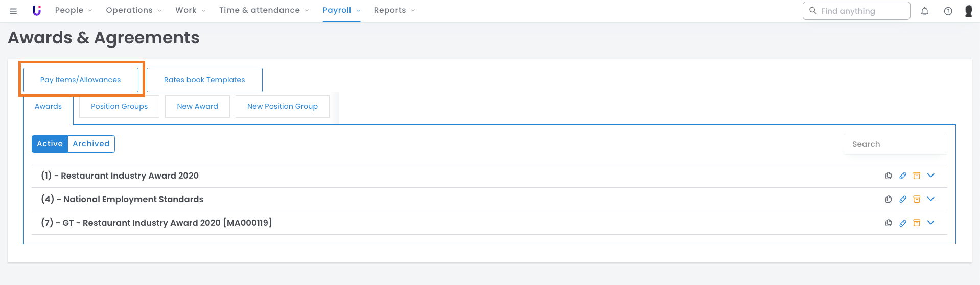The width and height of the screenshot is (980, 285).
Task: Switch list to Archived awards
Action: click(x=91, y=144)
